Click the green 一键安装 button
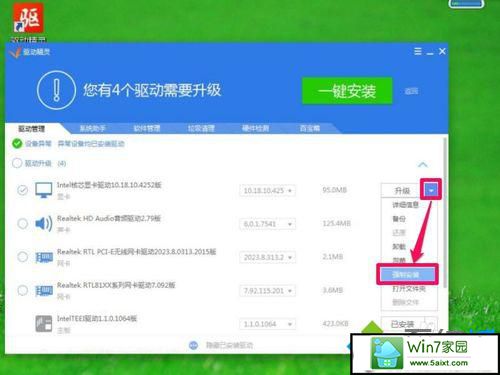 (347, 91)
